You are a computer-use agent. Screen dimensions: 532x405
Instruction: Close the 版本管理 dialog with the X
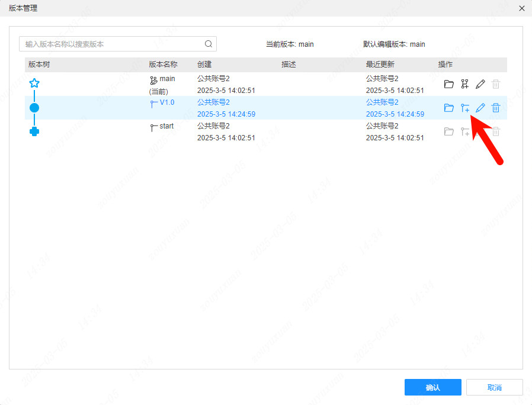[x=521, y=8]
